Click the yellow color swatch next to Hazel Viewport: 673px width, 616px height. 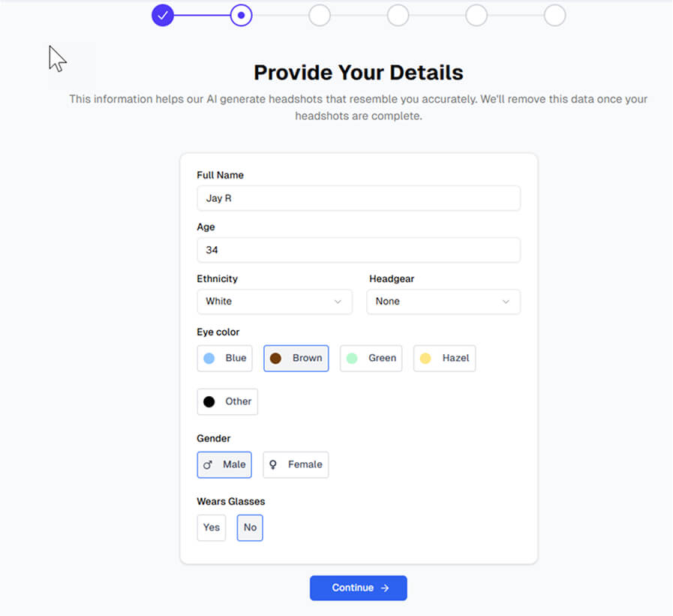pos(426,358)
